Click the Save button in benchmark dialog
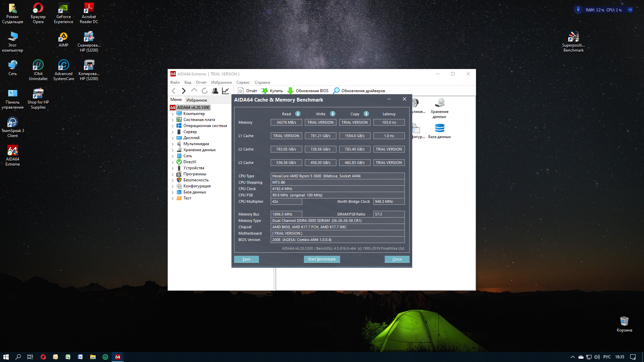Image resolution: width=644 pixels, height=362 pixels. (x=246, y=259)
